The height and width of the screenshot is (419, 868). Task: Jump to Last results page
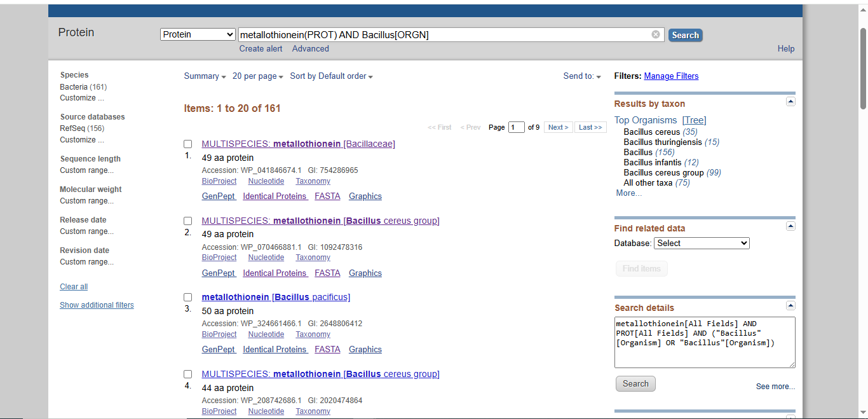(590, 127)
